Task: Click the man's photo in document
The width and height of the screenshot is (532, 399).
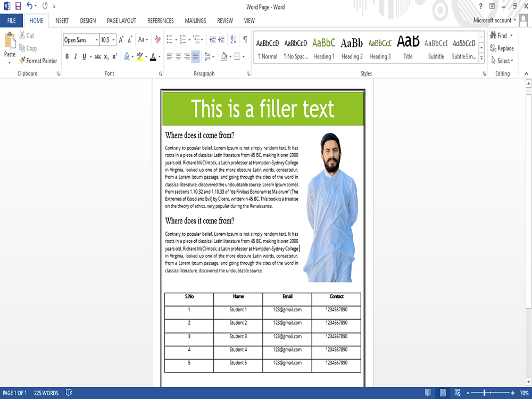Action: click(x=331, y=207)
